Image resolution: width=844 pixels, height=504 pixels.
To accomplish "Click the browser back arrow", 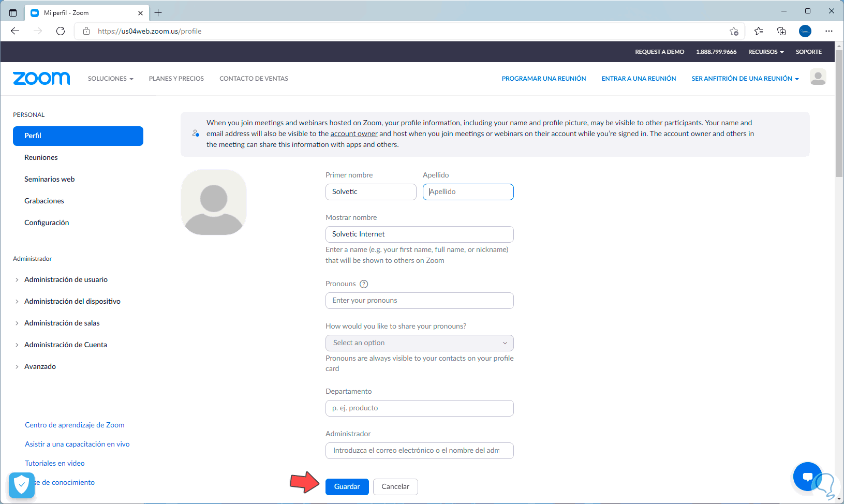I will [15, 31].
